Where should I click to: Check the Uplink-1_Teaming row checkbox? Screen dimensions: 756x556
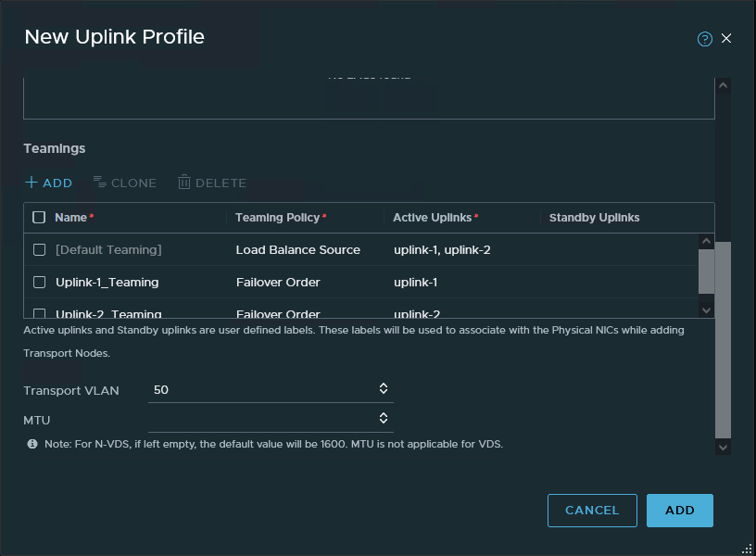coord(39,282)
